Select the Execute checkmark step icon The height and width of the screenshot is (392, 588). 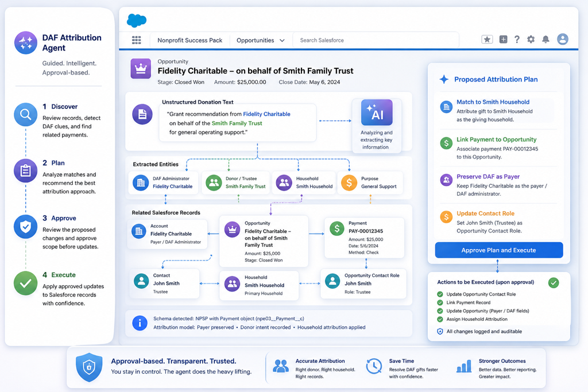coord(25,284)
